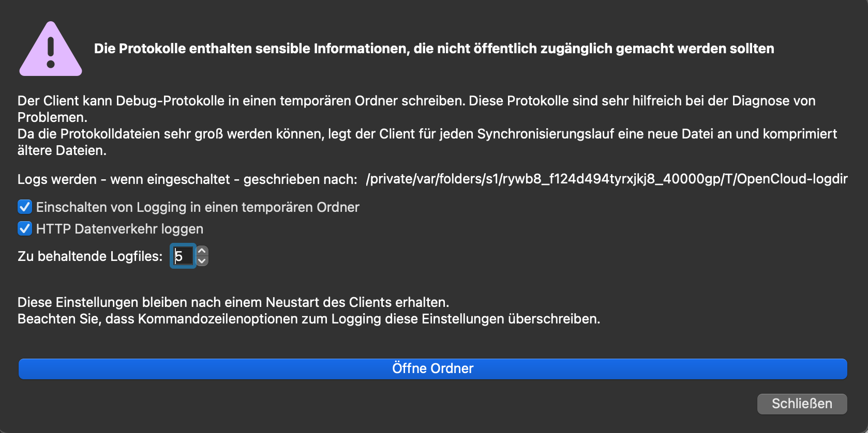Image resolution: width=868 pixels, height=433 pixels.
Task: Disable logging into a temporary folder checkbox
Action: click(25, 207)
